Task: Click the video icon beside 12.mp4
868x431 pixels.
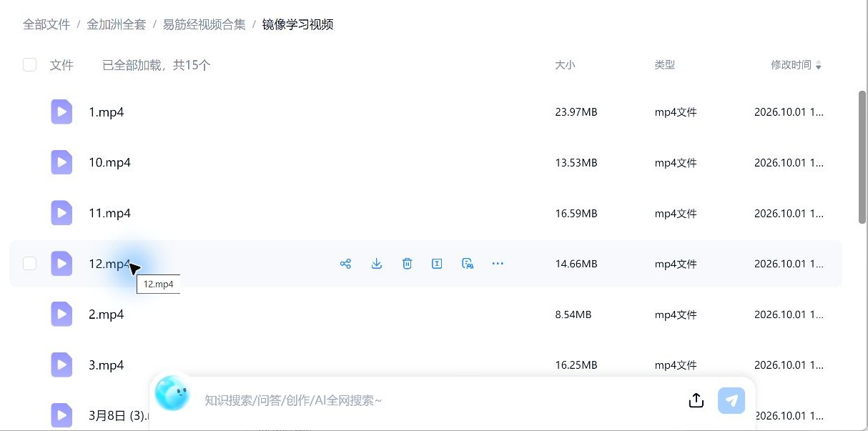Action: (61, 264)
